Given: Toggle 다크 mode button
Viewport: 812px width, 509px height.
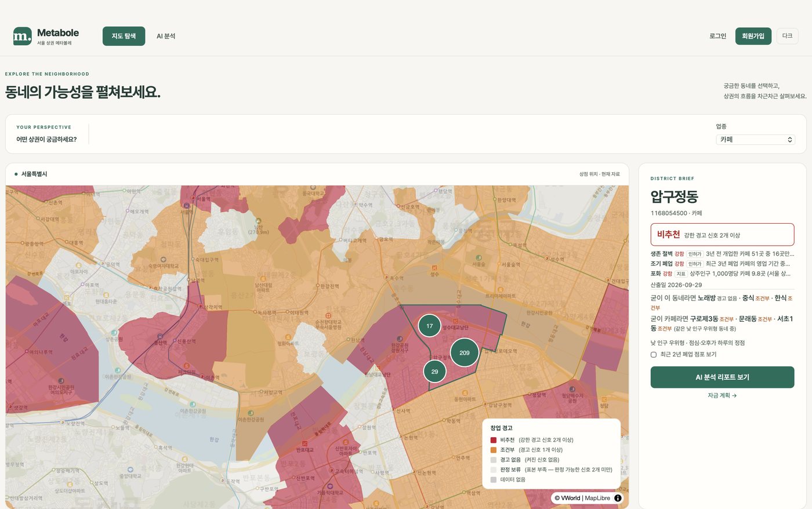Looking at the screenshot, I should pos(787,36).
